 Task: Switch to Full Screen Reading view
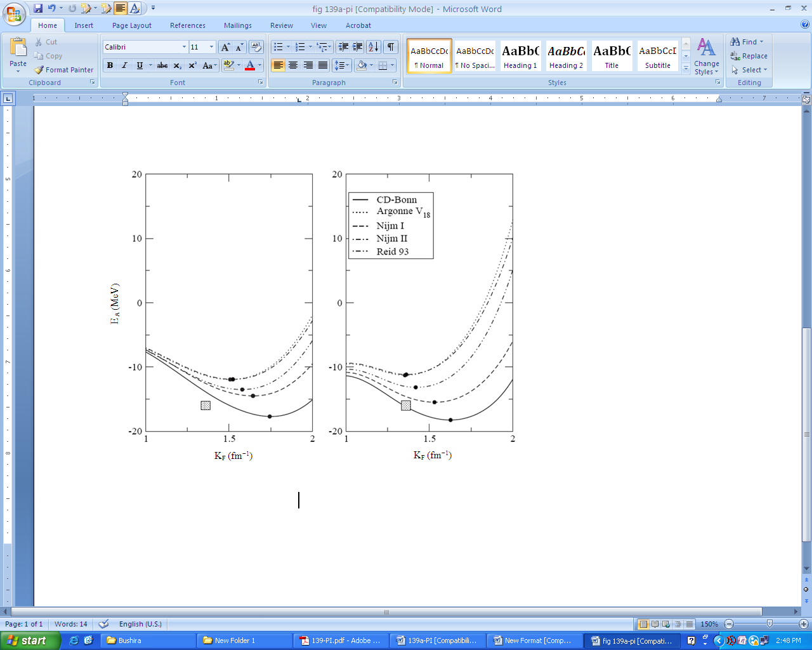(x=655, y=624)
